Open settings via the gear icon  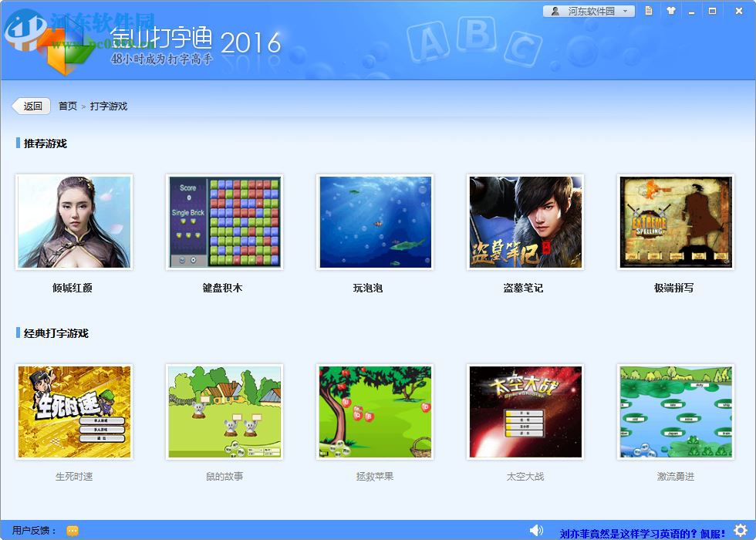pos(739,529)
